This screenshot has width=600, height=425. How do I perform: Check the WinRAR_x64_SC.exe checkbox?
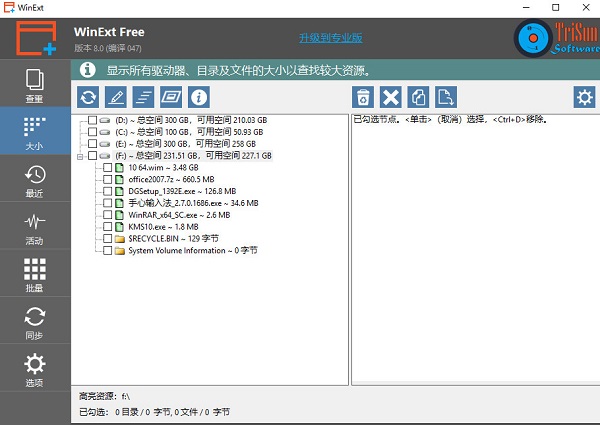click(108, 215)
